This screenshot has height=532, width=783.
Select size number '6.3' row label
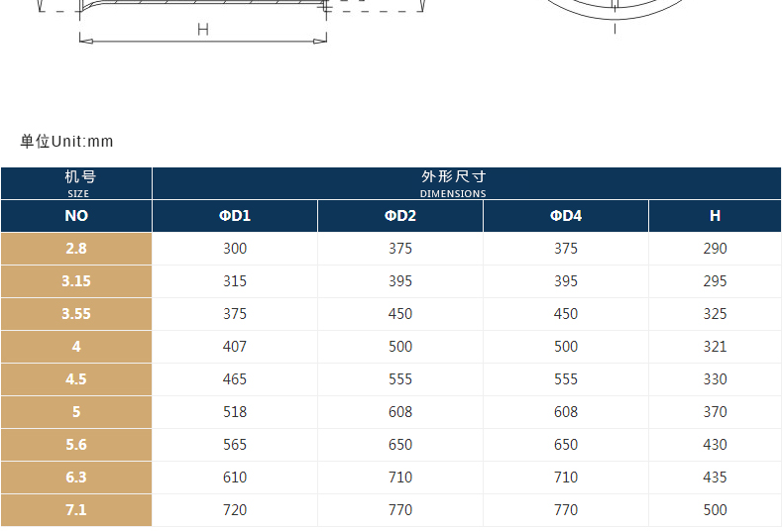pyautogui.click(x=76, y=478)
